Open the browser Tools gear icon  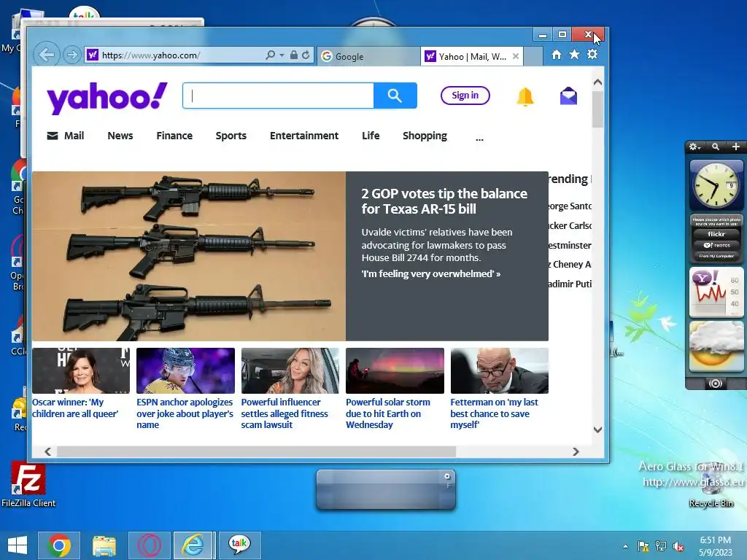(592, 54)
